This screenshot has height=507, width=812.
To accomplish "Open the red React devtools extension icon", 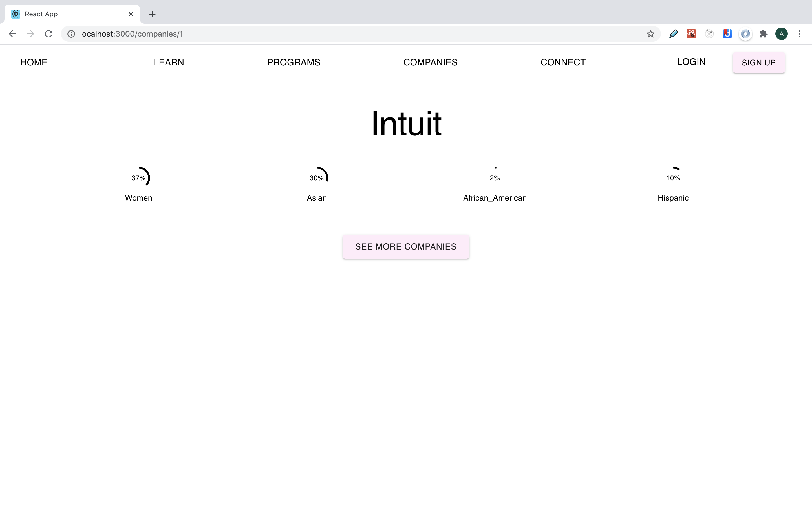I will [x=691, y=34].
